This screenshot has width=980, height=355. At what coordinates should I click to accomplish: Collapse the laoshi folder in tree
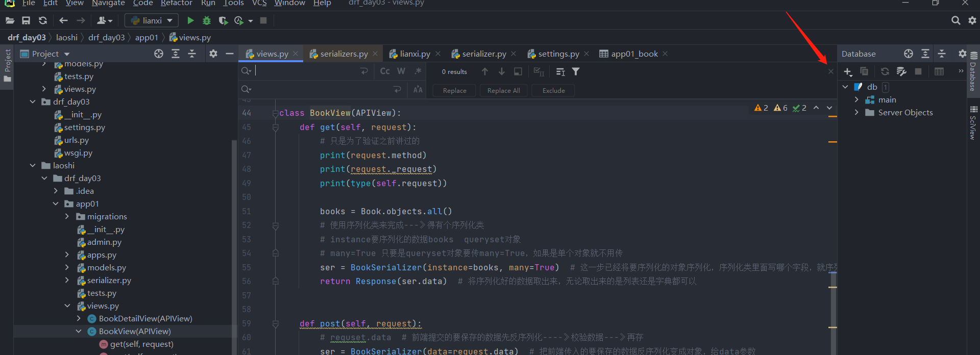(33, 165)
